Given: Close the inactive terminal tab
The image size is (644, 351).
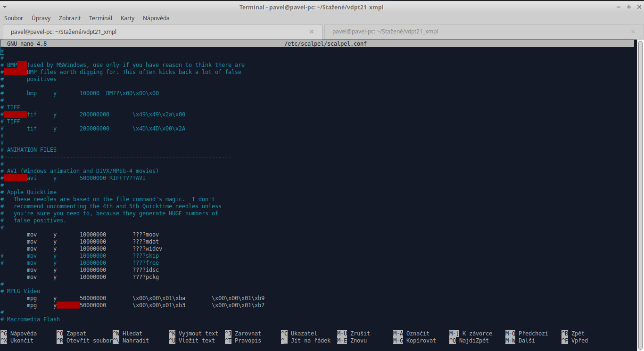Looking at the screenshot, I should pos(633,32).
